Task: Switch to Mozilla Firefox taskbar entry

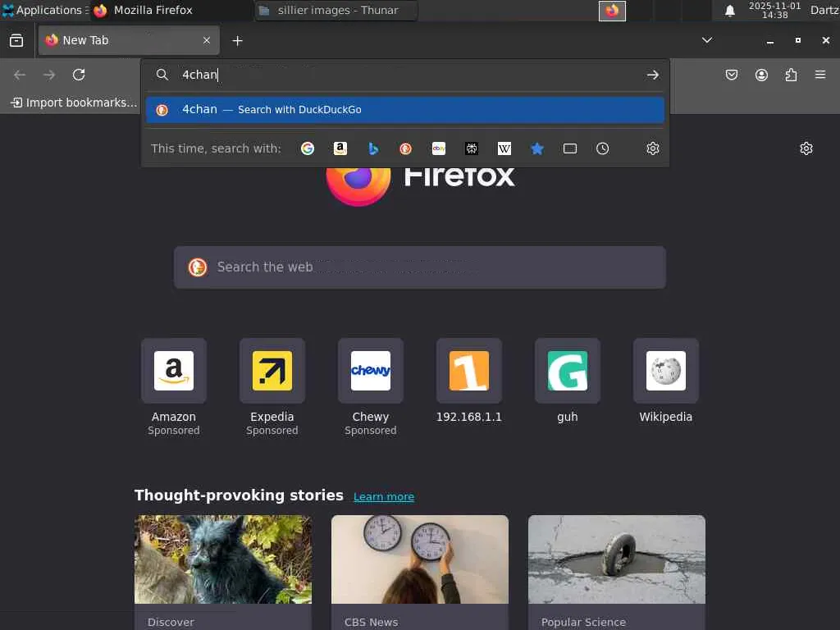Action: 171,10
